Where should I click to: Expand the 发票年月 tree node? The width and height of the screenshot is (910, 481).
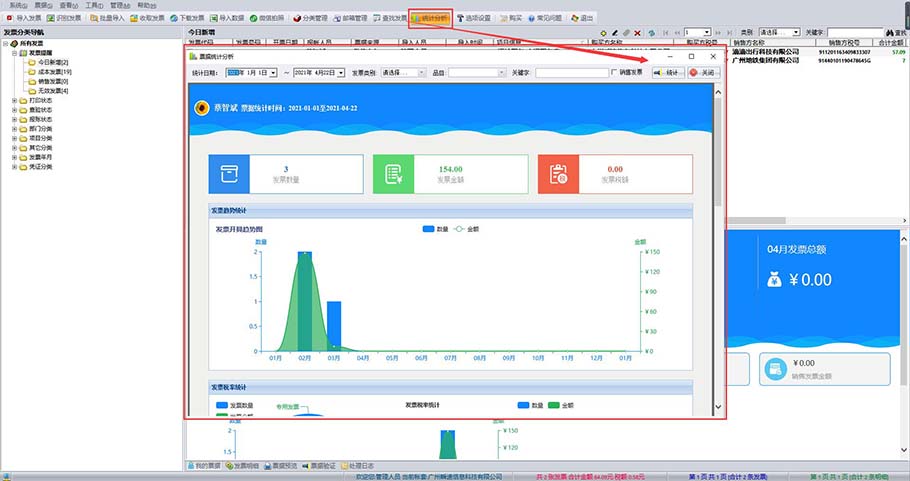tap(15, 157)
